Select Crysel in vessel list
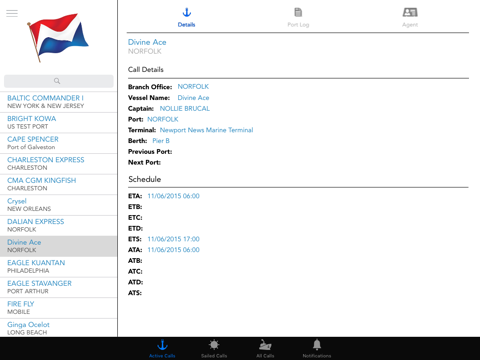 [58, 205]
